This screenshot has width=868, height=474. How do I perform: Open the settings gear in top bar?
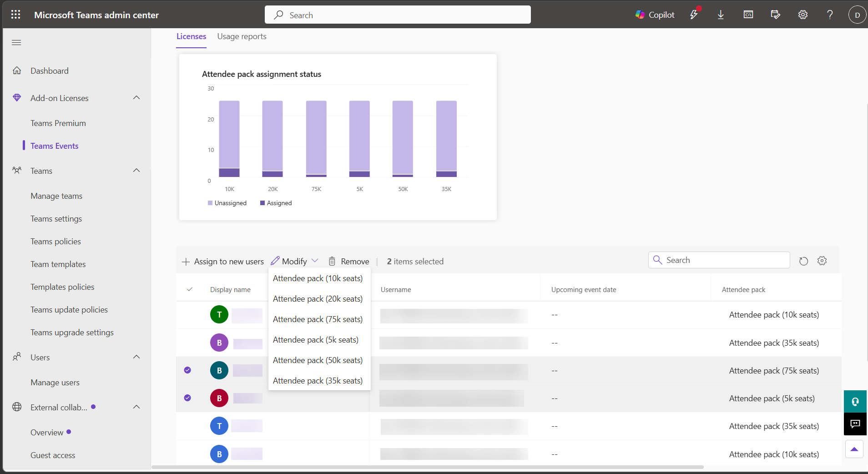tap(803, 15)
